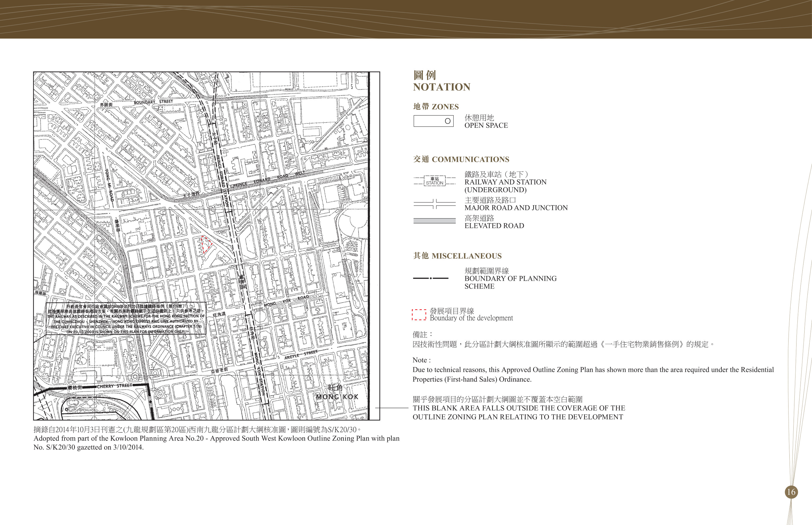
Task: Click the planning scheme boundary line symbol
Action: click(x=431, y=279)
